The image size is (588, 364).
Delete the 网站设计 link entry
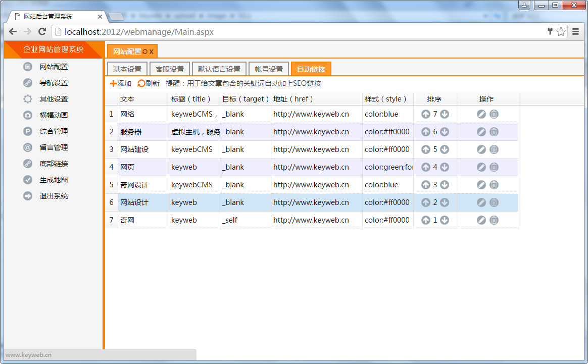[494, 202]
